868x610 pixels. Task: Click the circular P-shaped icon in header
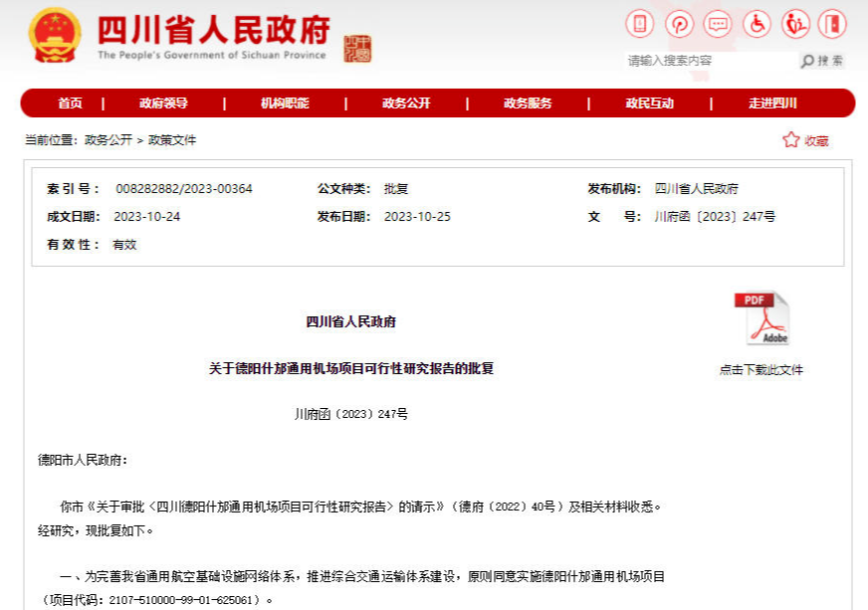[x=679, y=24]
